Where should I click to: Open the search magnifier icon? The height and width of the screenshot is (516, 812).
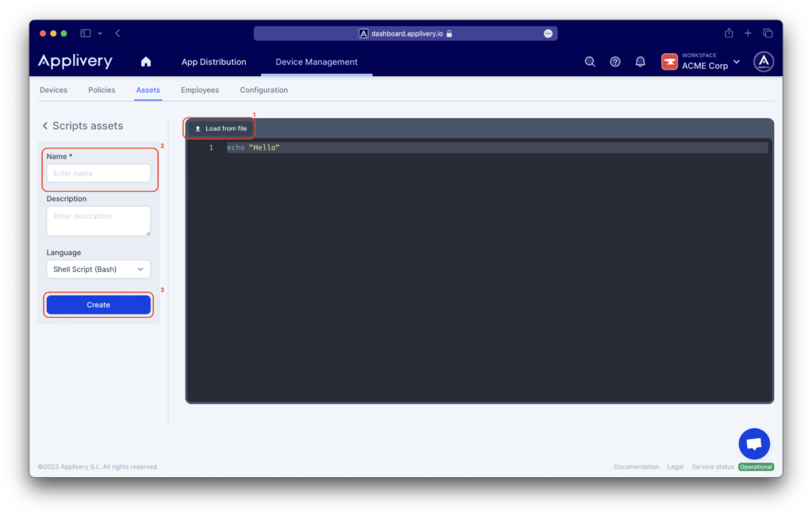[590, 62]
